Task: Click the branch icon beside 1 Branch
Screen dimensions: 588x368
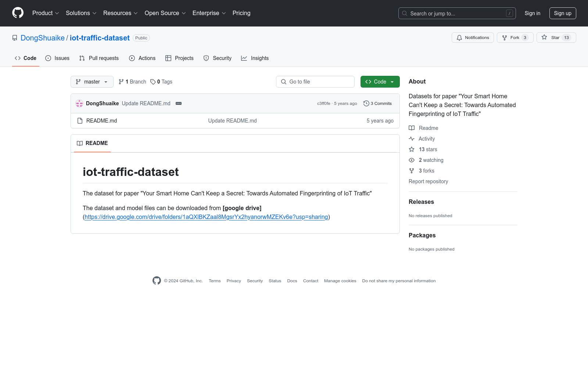Action: [121, 82]
